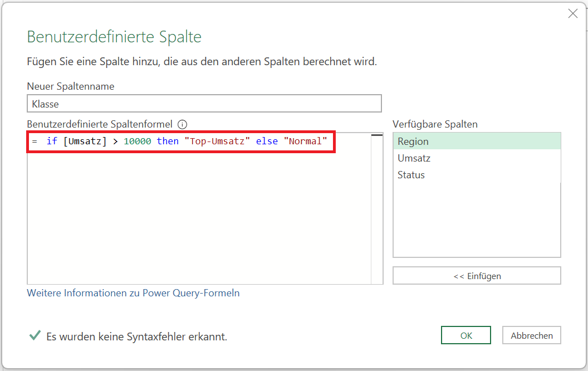Screen dimensions: 588x371
Task: Place the cursor on the "if" keyword
Action: [52, 141]
